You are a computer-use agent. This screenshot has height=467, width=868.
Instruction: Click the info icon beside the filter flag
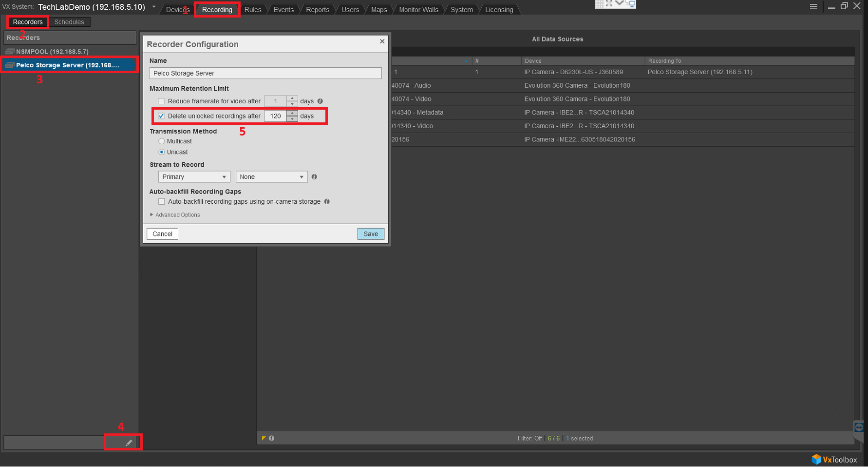[271, 438]
